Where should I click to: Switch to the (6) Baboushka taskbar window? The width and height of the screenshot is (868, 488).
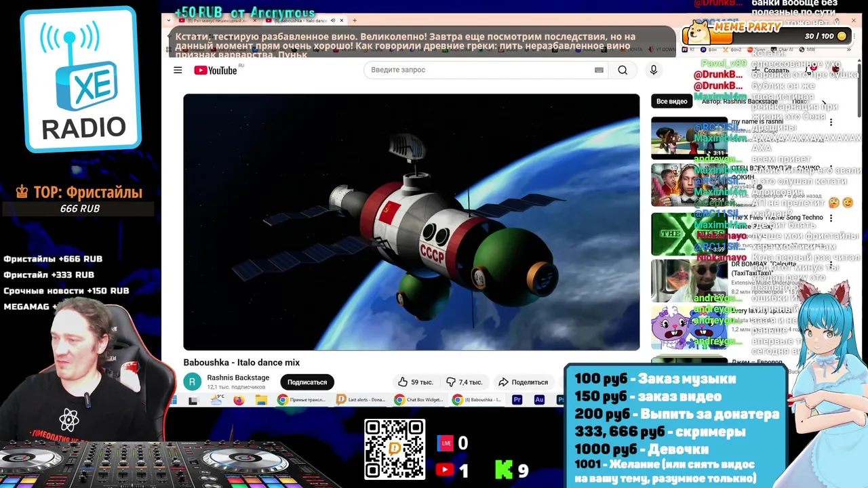(x=477, y=400)
